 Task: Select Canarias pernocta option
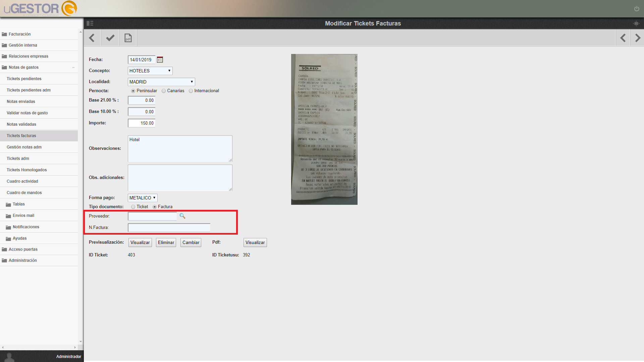164,91
